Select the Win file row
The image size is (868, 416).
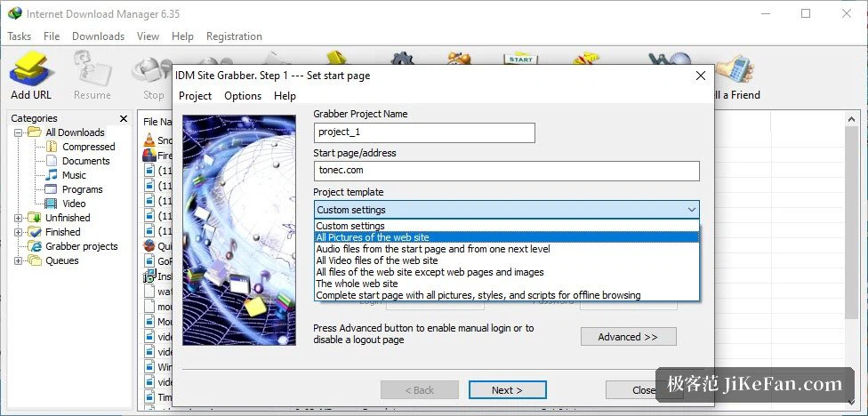(157, 367)
